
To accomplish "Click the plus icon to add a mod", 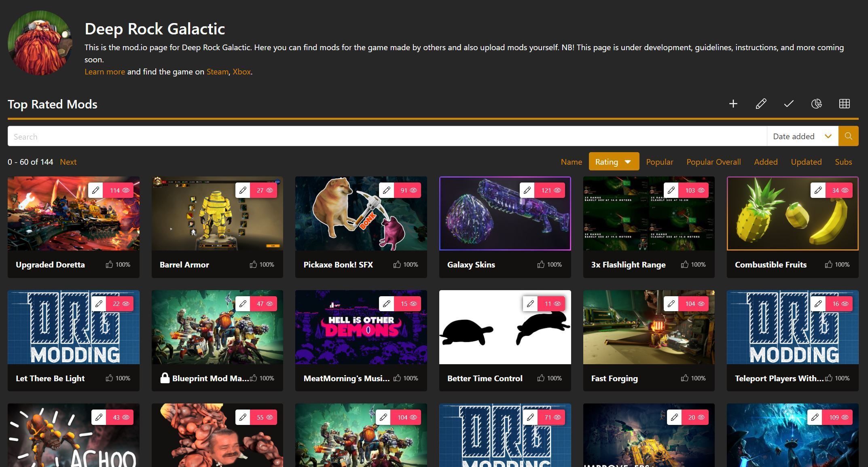I will tap(733, 104).
